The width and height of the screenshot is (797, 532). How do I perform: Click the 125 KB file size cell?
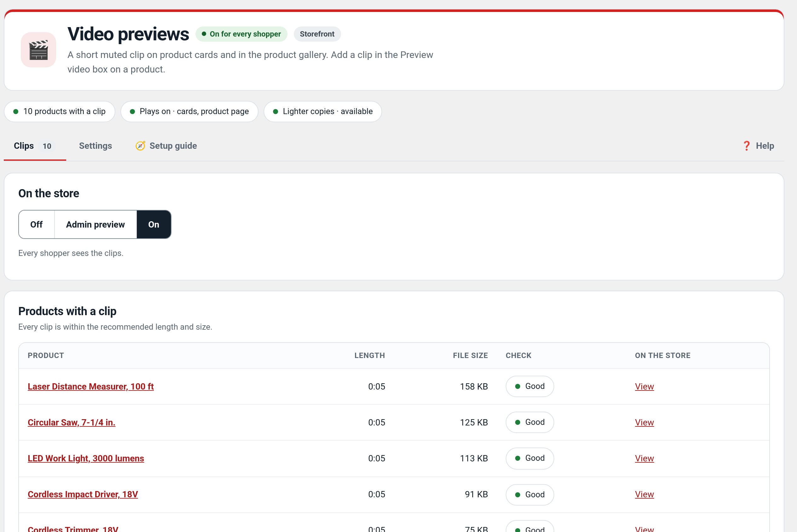click(474, 422)
